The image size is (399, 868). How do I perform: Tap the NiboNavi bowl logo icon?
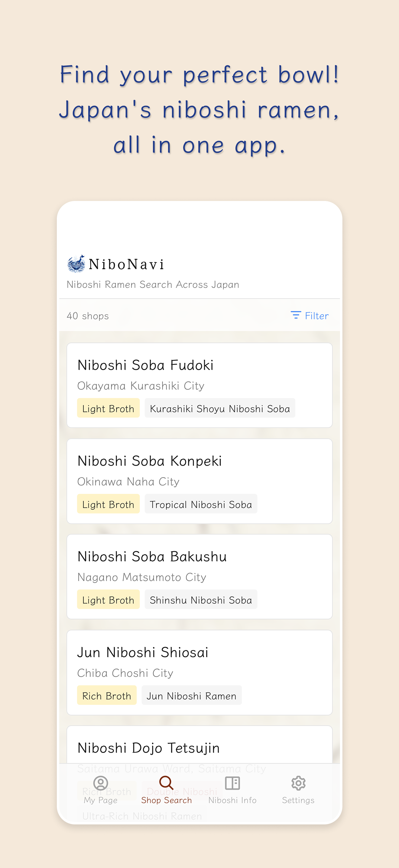pos(76,264)
